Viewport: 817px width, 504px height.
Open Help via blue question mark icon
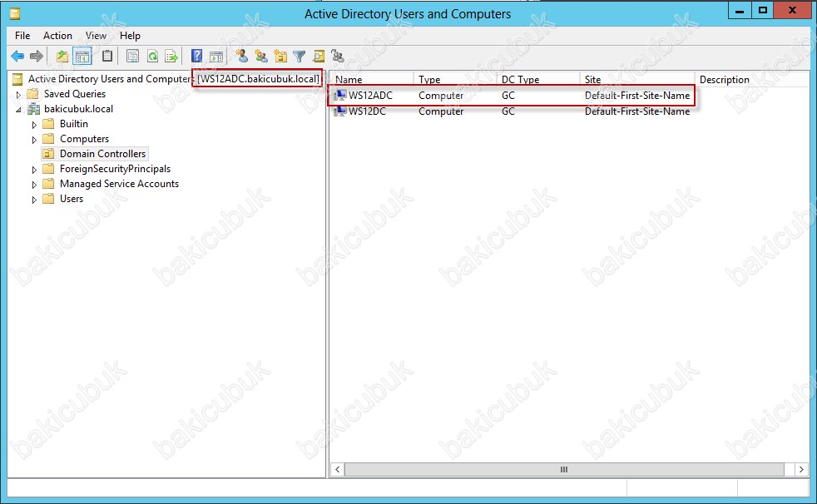tap(197, 57)
